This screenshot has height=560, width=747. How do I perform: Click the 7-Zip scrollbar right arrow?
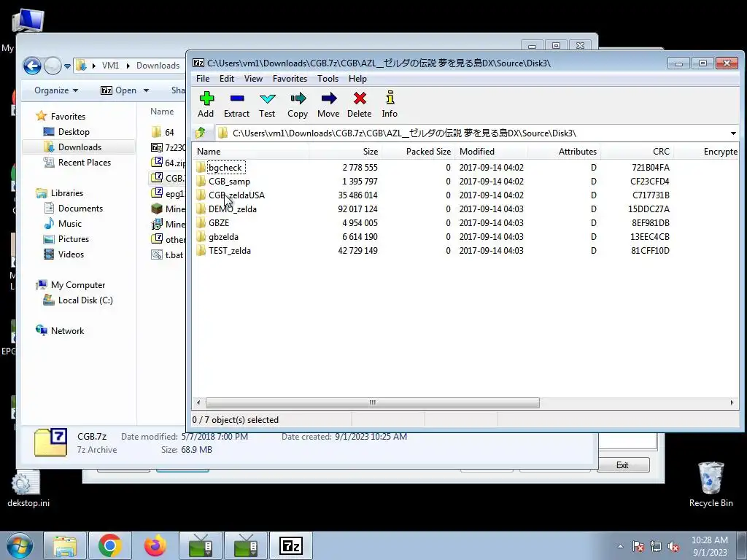click(732, 402)
